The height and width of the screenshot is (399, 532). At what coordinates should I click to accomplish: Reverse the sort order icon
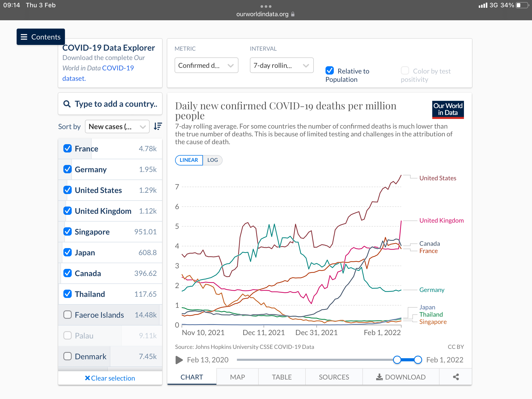pyautogui.click(x=158, y=127)
